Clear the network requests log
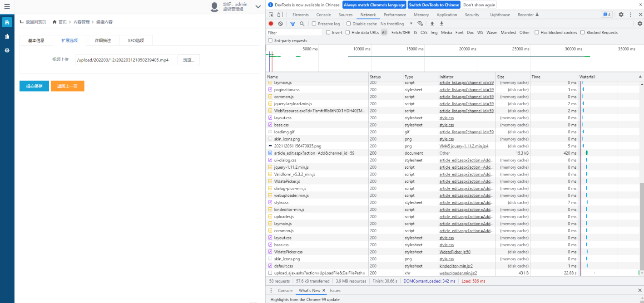Screen dimensions: 644x303 (x=280, y=23)
